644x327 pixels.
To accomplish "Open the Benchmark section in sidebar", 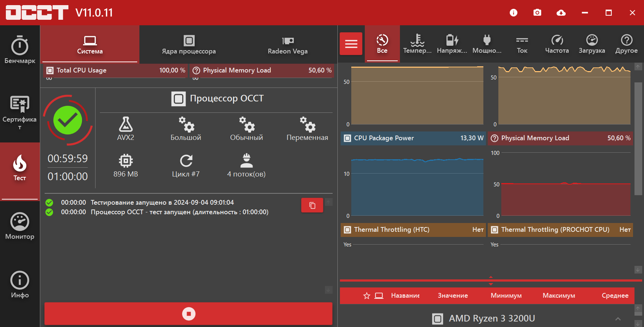I will 20,50.
